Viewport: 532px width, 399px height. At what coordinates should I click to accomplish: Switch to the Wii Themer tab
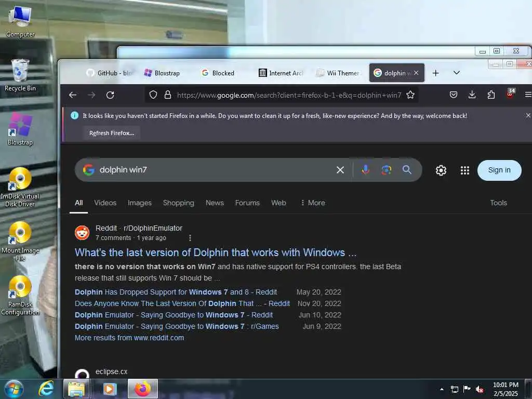pyautogui.click(x=338, y=73)
